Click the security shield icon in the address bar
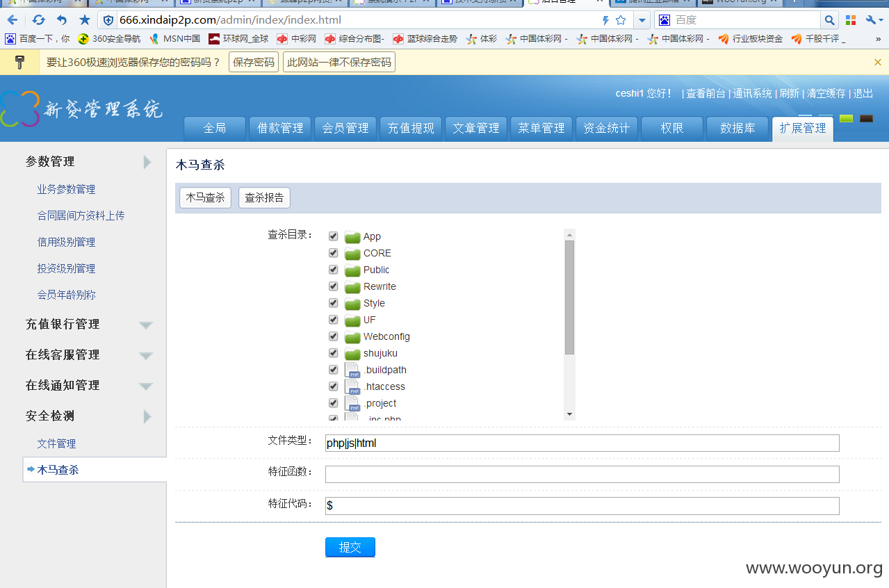This screenshot has height=588, width=889. [108, 20]
